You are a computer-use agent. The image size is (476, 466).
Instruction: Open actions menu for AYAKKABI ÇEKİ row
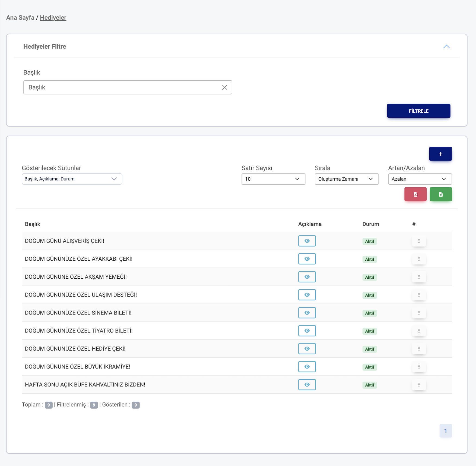tap(419, 259)
